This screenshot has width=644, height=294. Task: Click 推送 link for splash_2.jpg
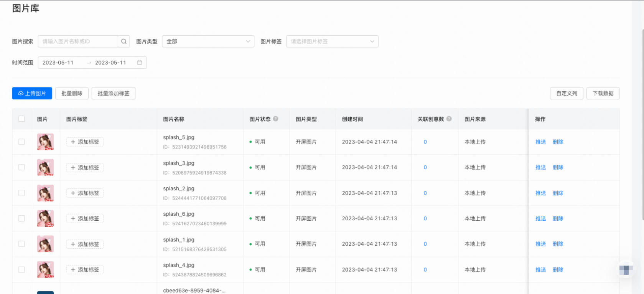[x=540, y=193]
